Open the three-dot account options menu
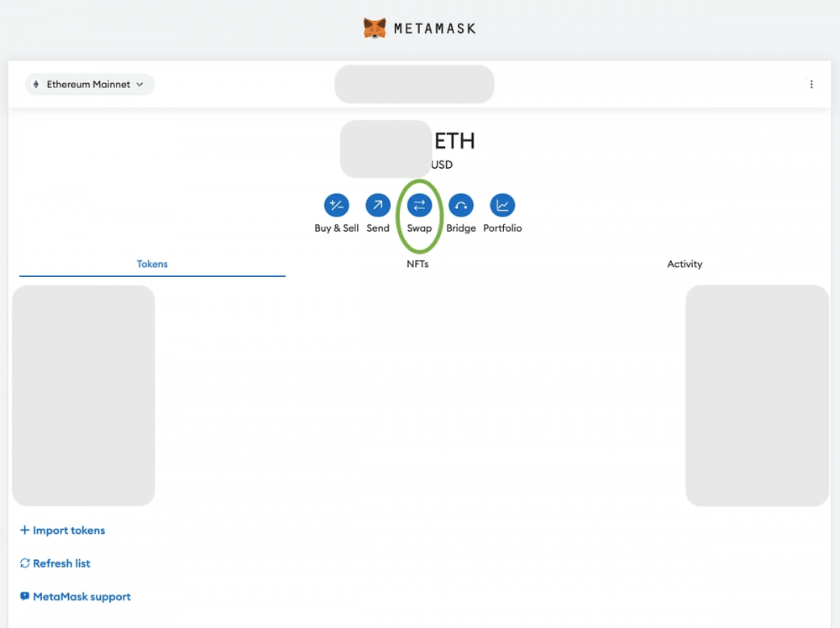840x628 pixels. coord(811,84)
